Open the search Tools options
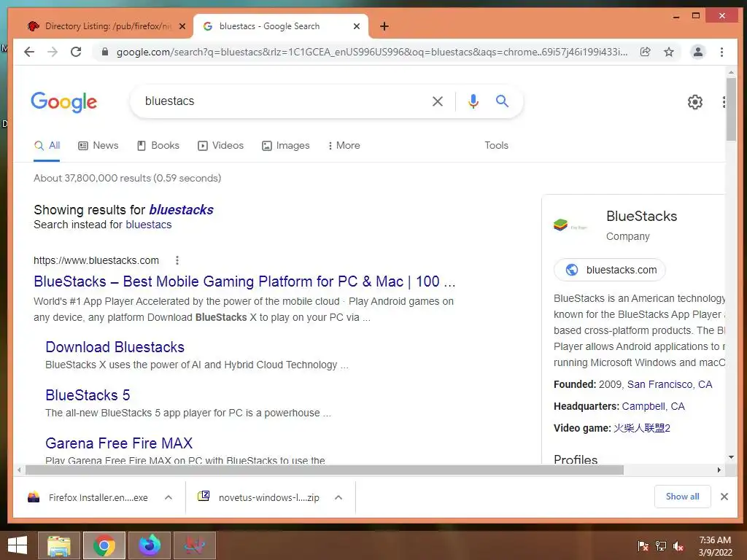Screen dimensions: 747x560 [496, 146]
